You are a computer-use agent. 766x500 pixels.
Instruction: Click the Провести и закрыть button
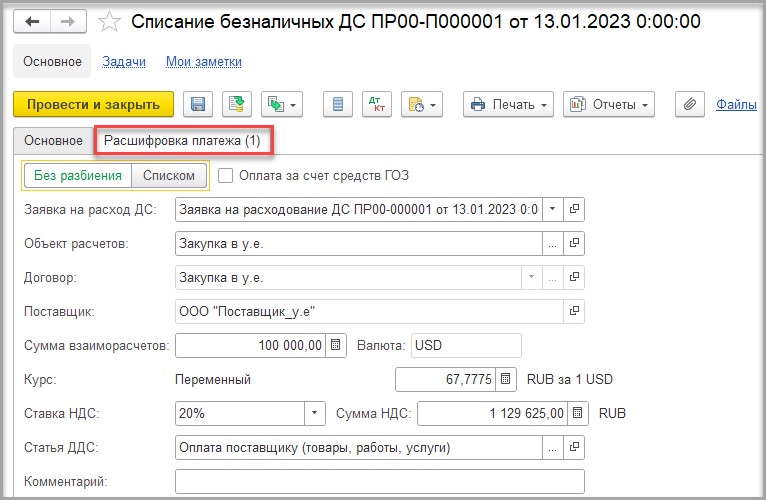93,104
